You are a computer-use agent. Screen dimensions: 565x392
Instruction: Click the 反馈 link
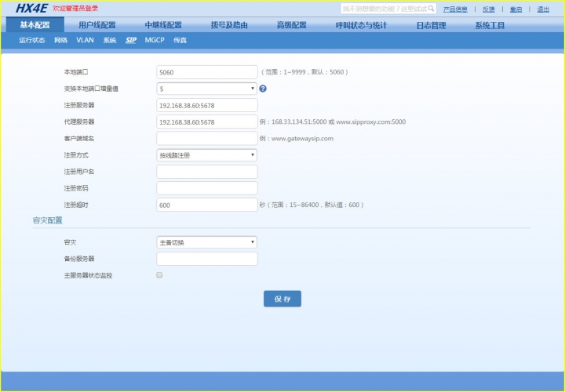(x=489, y=9)
